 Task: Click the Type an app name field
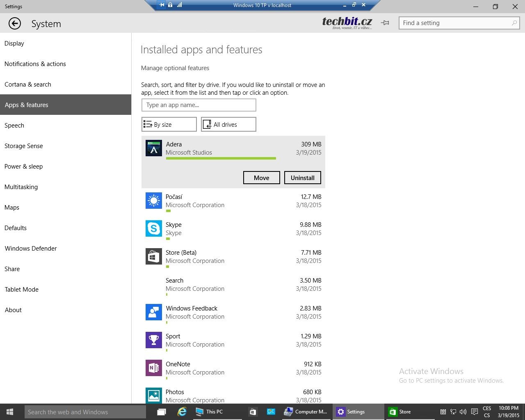click(199, 105)
